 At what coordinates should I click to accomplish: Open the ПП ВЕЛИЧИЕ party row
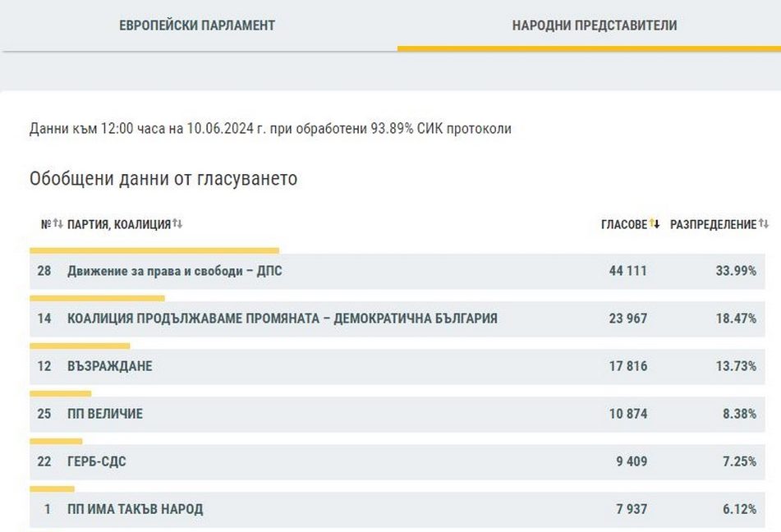click(104, 414)
